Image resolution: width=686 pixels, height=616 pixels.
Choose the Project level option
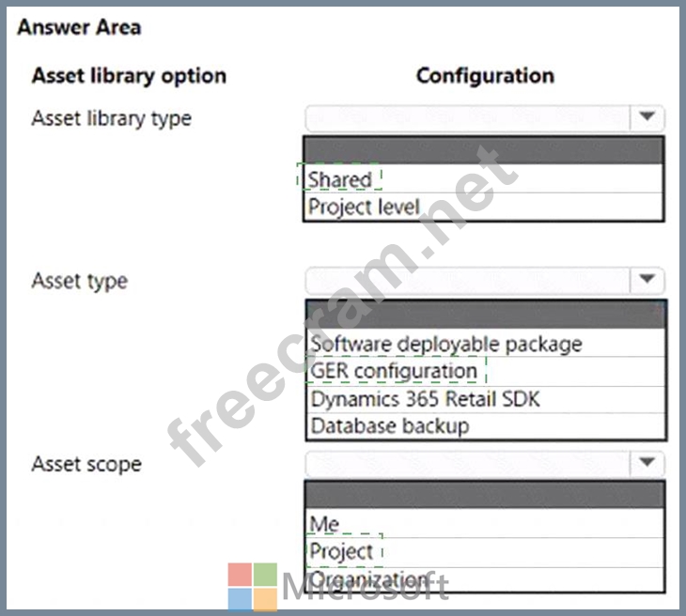pyautogui.click(x=364, y=207)
